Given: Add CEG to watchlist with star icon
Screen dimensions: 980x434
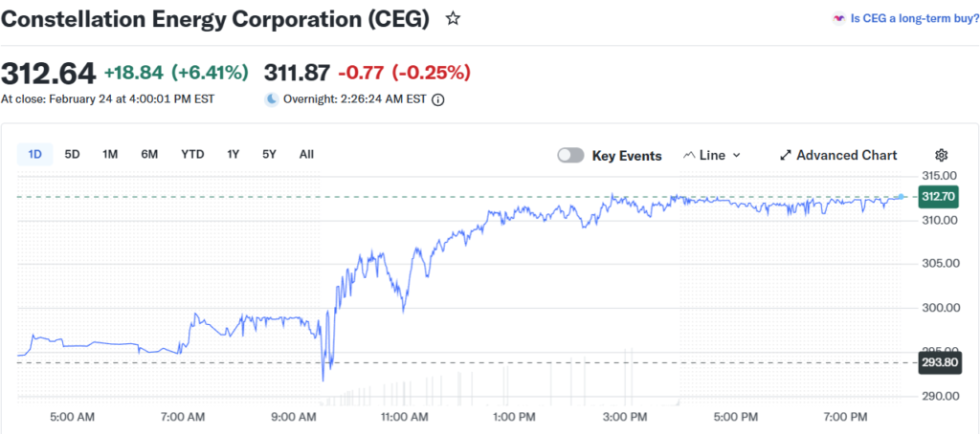Looking at the screenshot, I should coord(454,18).
